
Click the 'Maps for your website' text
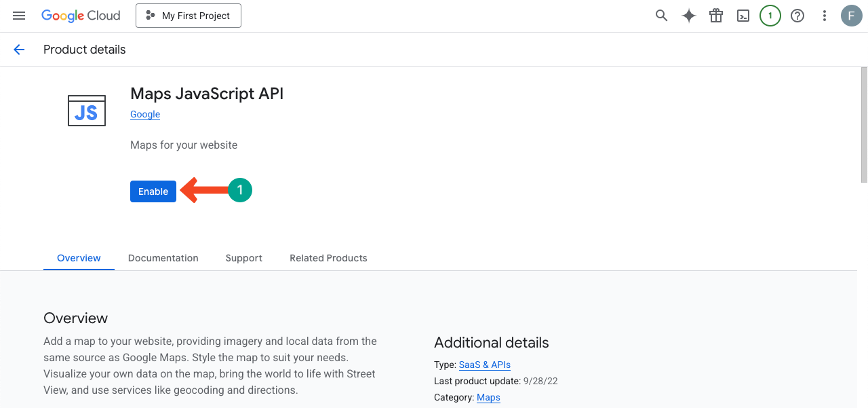pos(184,145)
